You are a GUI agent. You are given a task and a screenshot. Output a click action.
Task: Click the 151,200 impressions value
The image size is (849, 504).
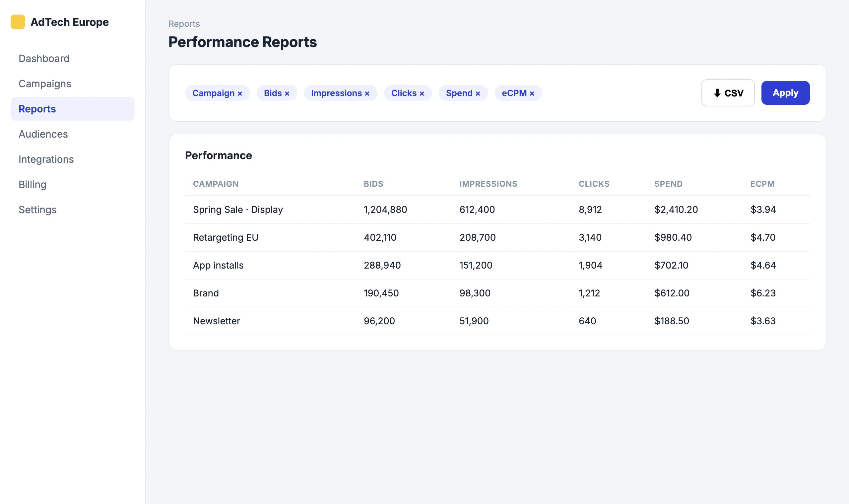pos(476,265)
